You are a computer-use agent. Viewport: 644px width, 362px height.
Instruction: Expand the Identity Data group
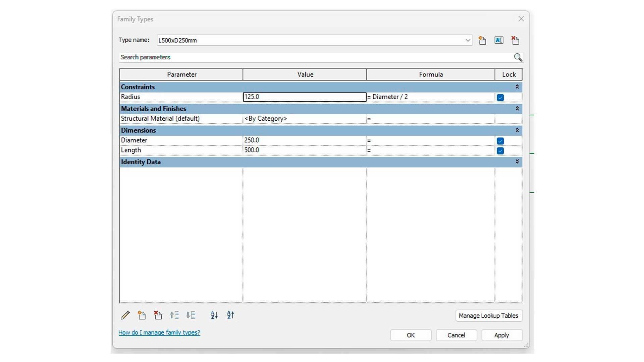[517, 162]
